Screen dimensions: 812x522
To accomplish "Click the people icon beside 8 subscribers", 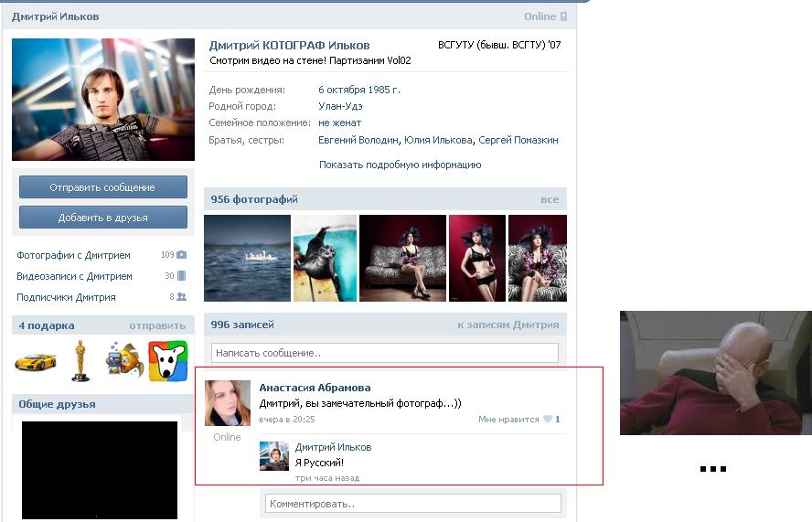I will [181, 297].
